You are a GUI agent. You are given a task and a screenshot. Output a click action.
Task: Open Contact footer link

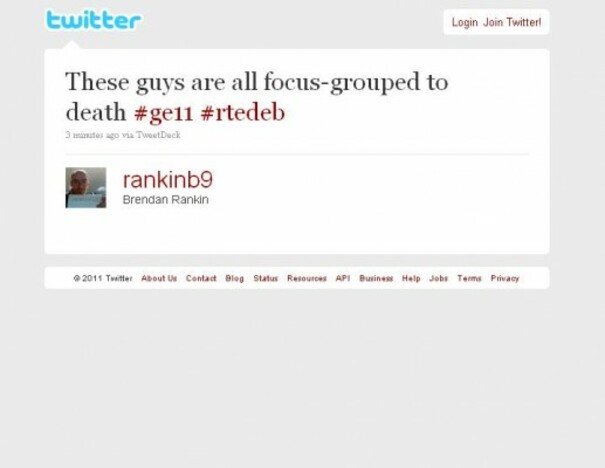[201, 278]
